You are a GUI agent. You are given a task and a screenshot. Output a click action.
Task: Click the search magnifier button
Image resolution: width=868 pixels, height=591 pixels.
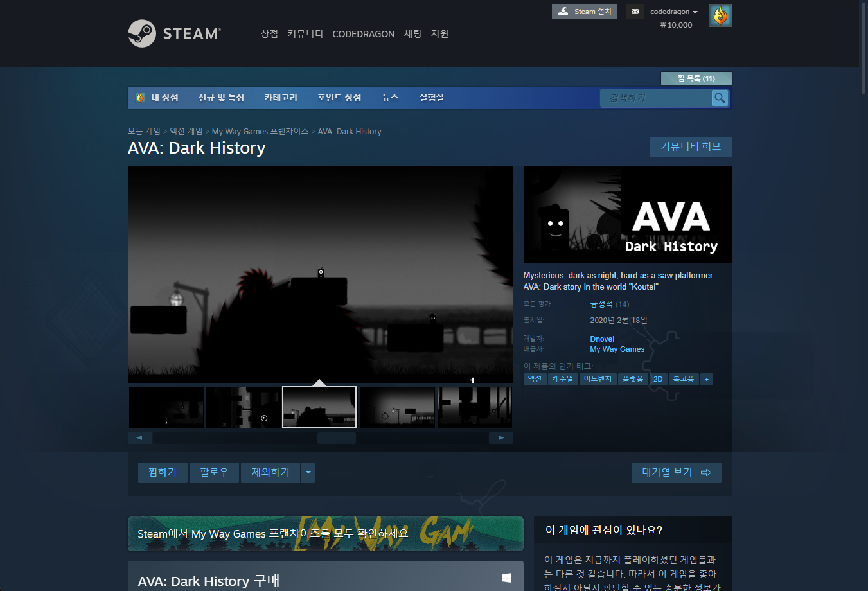[x=720, y=98]
